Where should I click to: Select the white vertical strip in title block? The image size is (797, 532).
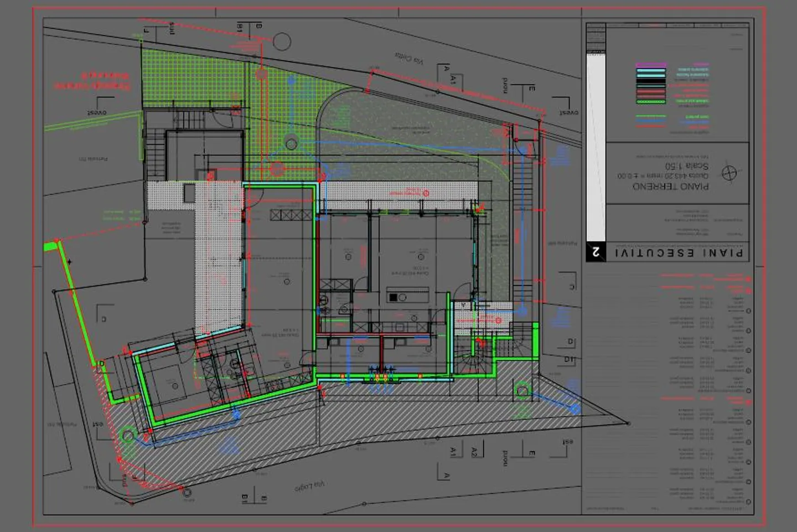[596, 147]
